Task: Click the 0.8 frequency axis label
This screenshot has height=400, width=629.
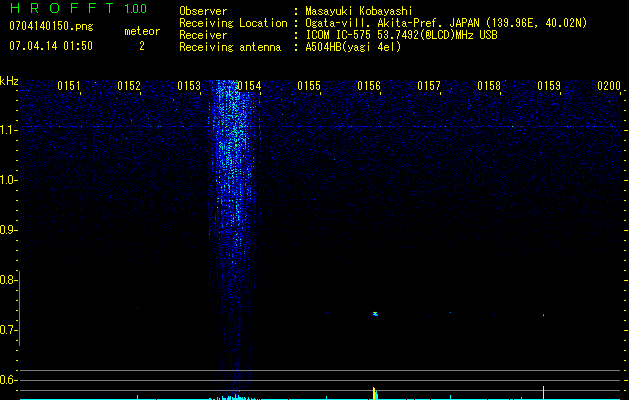Action: pos(8,280)
